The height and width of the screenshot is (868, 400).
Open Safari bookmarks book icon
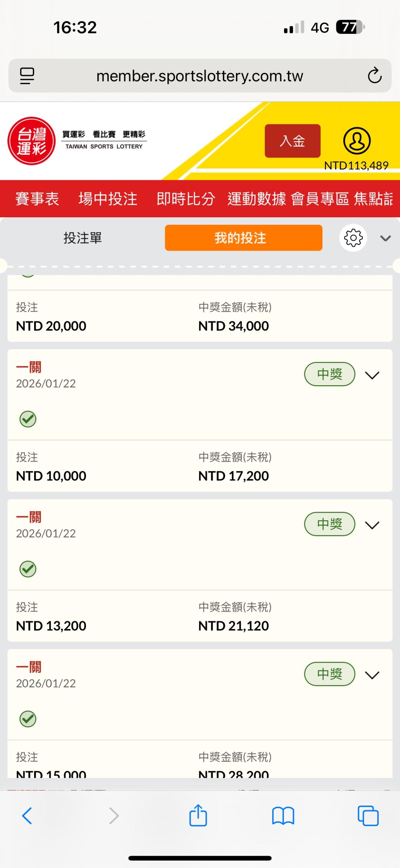coord(283,816)
